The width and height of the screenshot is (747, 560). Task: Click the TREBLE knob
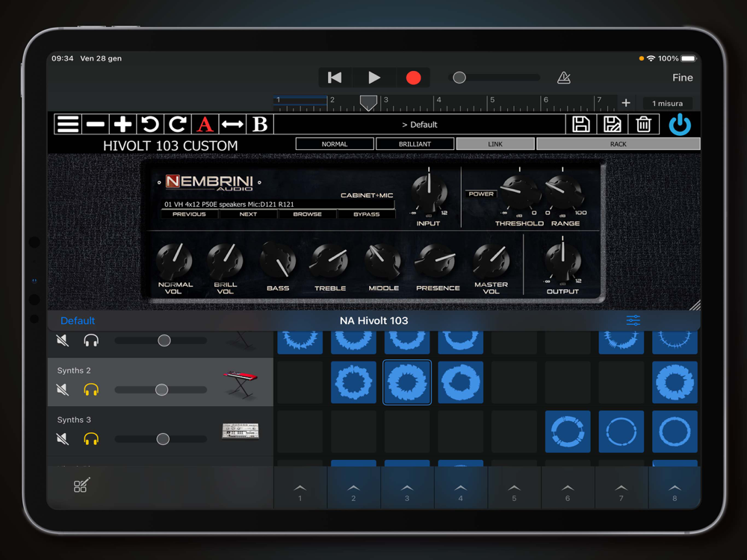tap(329, 261)
